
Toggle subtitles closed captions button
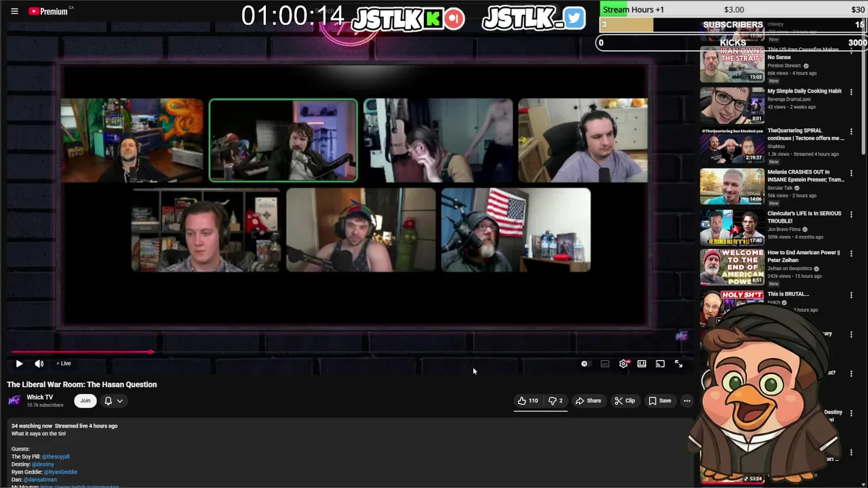pyautogui.click(x=605, y=364)
